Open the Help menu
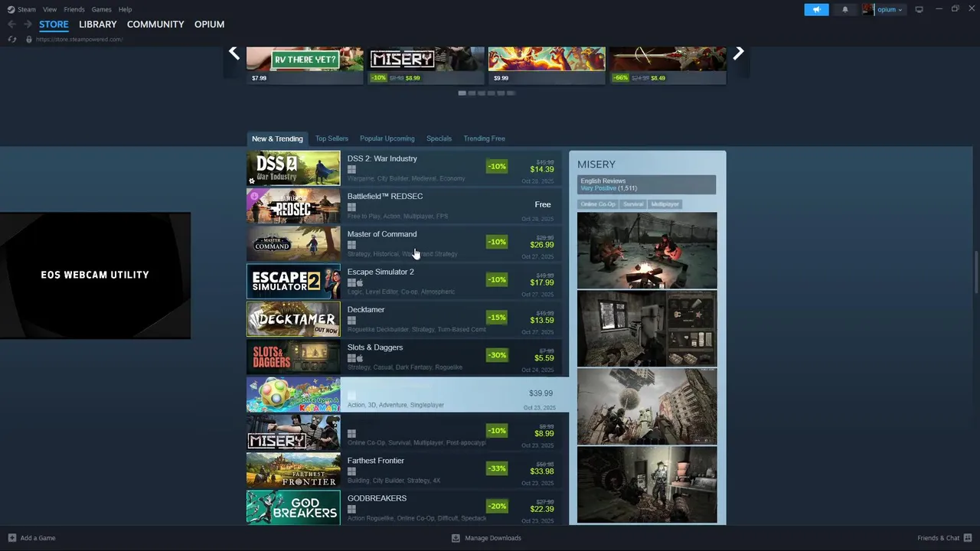Image resolution: width=980 pixels, height=551 pixels. pyautogui.click(x=125, y=9)
